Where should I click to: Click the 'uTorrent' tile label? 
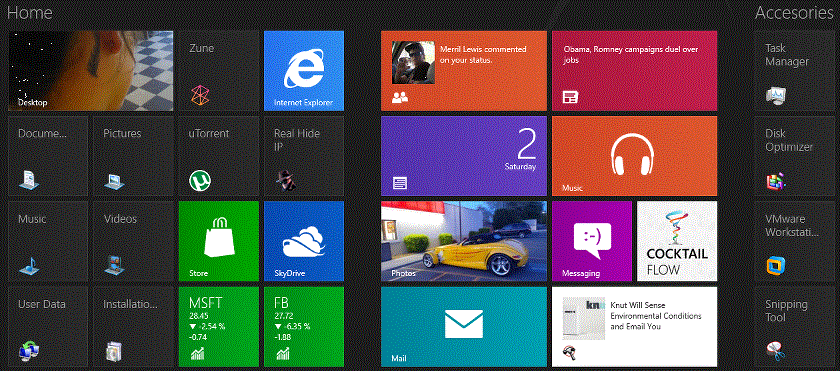click(x=209, y=133)
